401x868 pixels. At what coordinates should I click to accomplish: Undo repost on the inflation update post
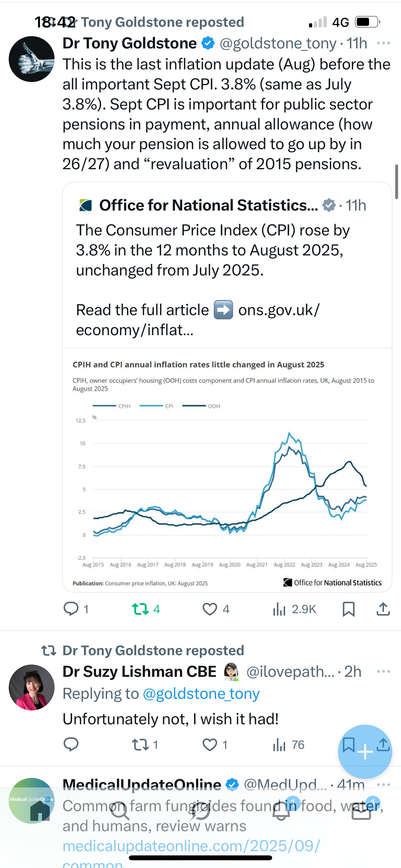tap(140, 609)
